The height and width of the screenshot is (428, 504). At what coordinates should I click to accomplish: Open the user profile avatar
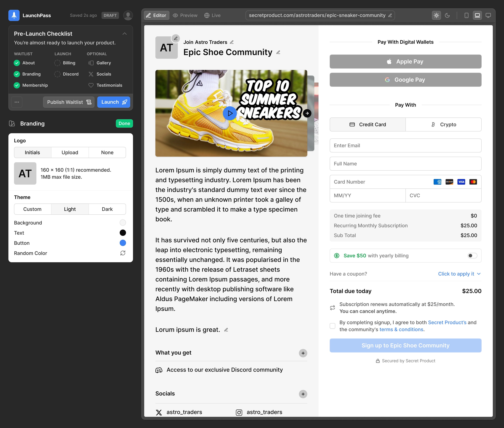(128, 15)
